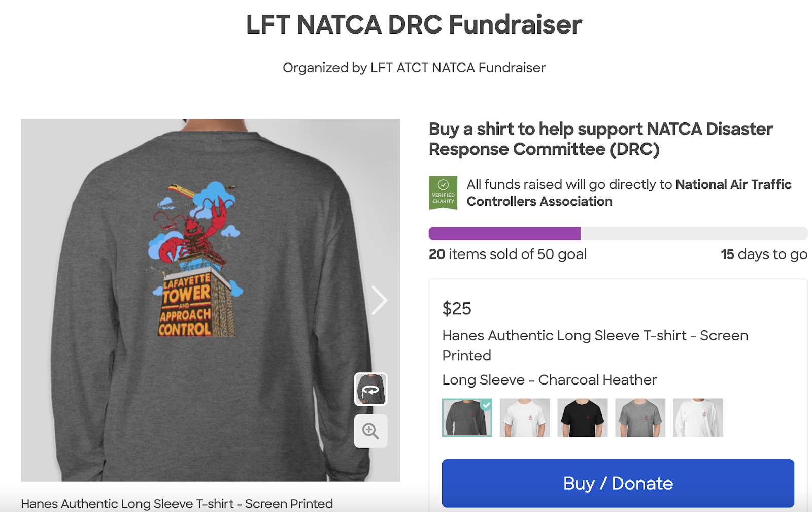The image size is (812, 512).
Task: Click the 15 days to go text
Action: point(764,254)
